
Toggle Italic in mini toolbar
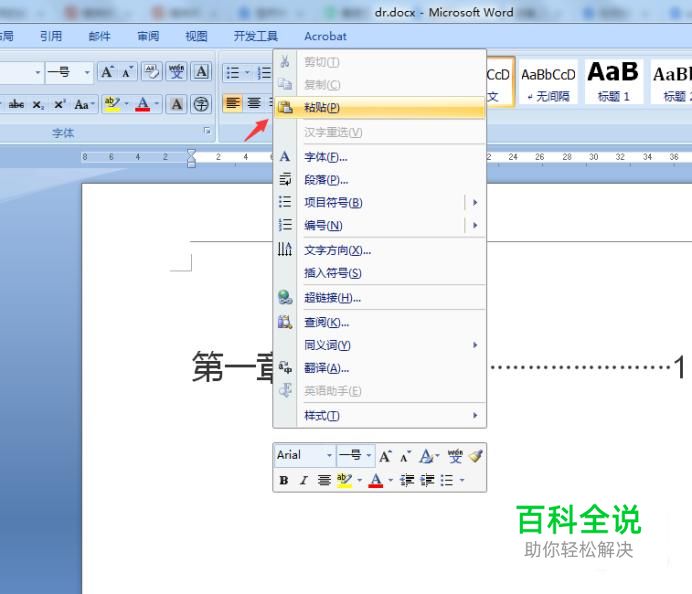(x=304, y=480)
